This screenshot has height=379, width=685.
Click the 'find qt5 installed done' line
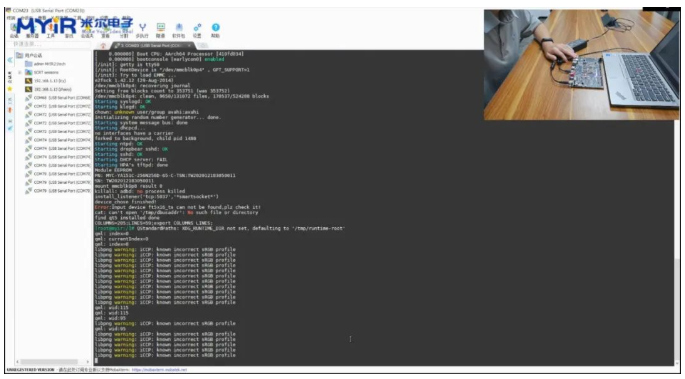tap(127, 218)
